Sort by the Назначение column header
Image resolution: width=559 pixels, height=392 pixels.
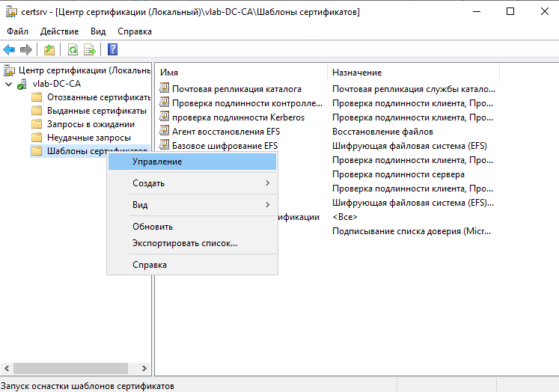413,73
